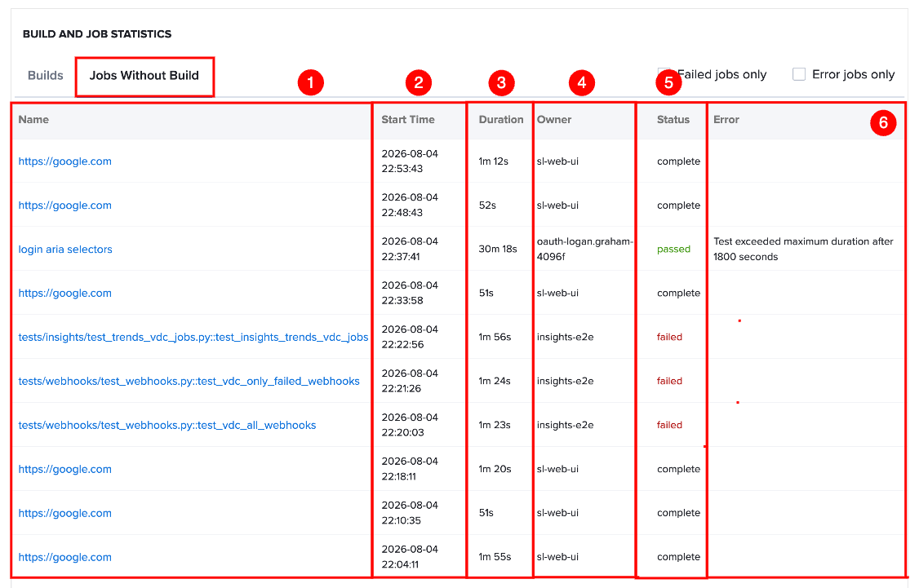Click the start time 2026-08-04 22:18:11
Image resolution: width=919 pixels, height=588 pixels.
(410, 469)
